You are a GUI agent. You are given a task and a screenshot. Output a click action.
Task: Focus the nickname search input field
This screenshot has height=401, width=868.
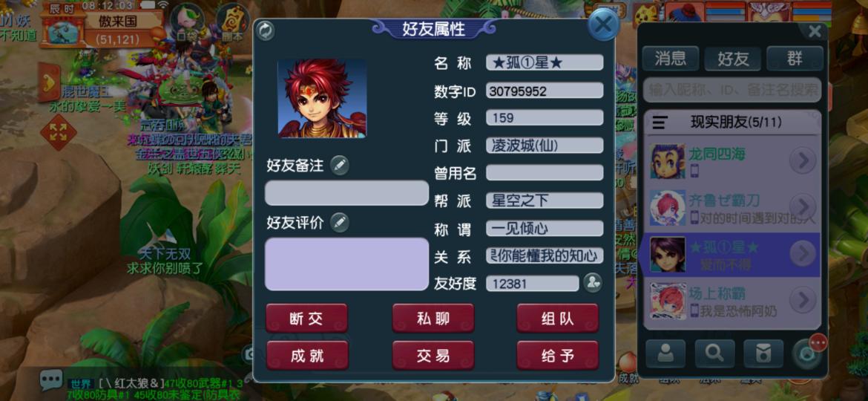[731, 90]
